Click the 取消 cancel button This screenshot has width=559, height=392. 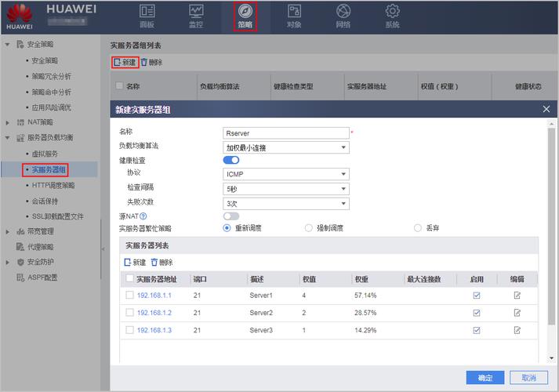(528, 378)
